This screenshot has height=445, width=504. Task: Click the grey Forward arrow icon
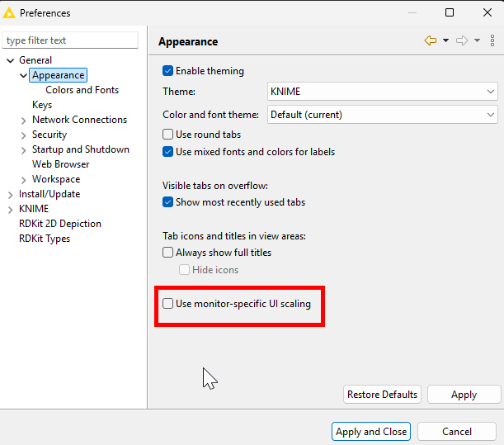(462, 40)
